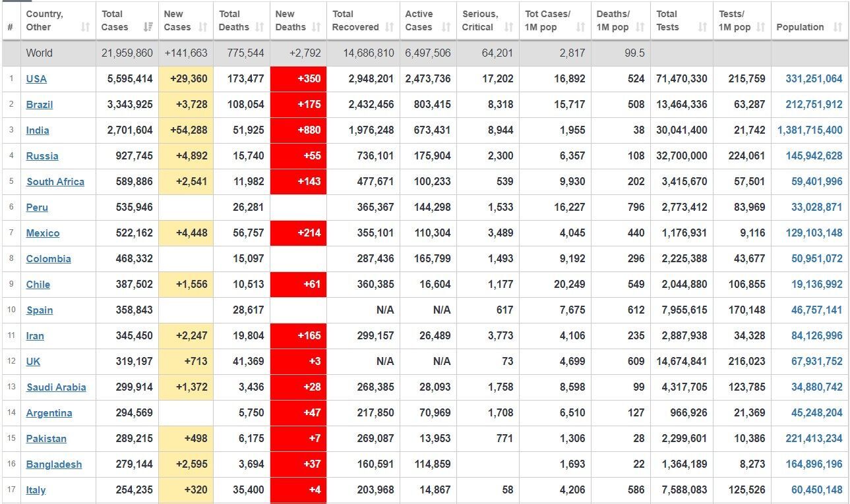Open the USA country link
Screen dimensions: 850x504
(36, 79)
